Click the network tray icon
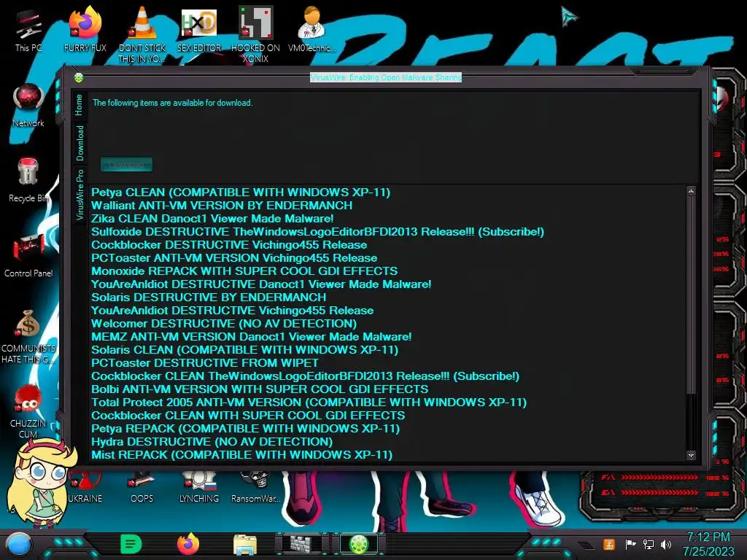Viewport: 747px width, 560px height. 648,544
